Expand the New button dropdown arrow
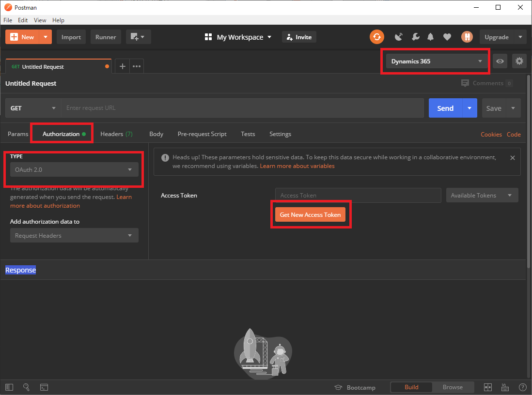The height and width of the screenshot is (395, 532). 46,37
